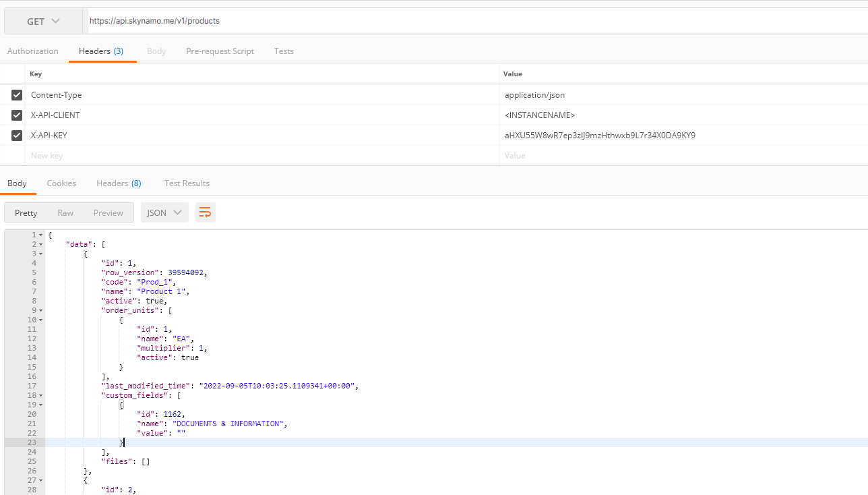The height and width of the screenshot is (495, 868).
Task: Open the request Tests tab
Action: point(284,51)
